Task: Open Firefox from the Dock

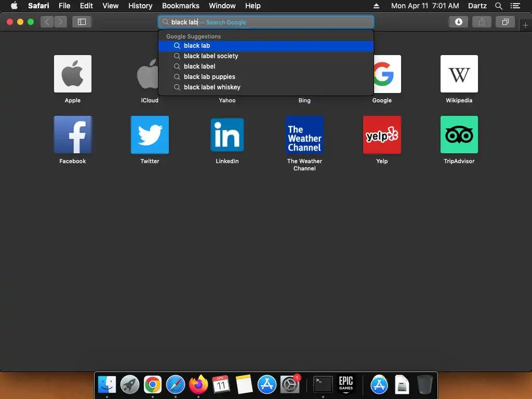Action: coord(198,384)
